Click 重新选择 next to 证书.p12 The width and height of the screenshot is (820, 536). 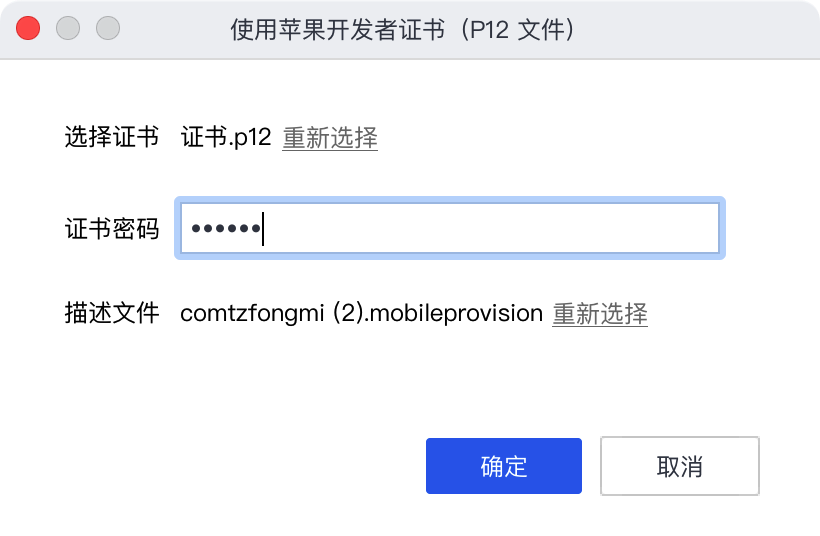click(330, 138)
